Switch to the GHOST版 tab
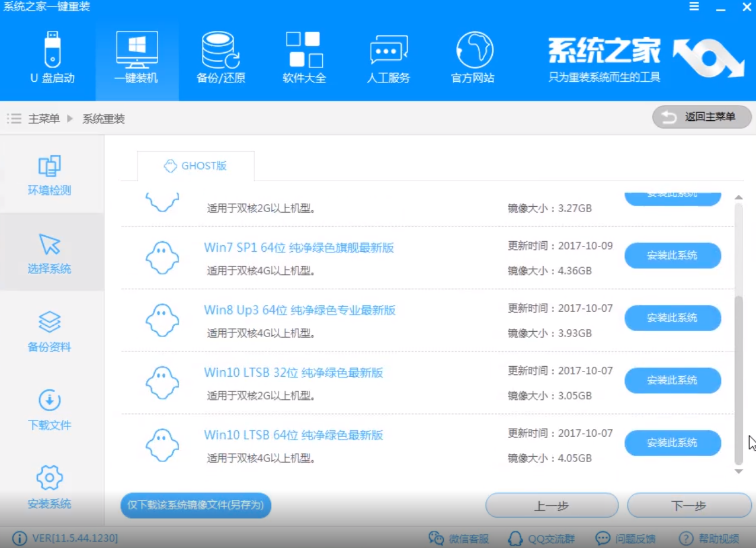 pyautogui.click(x=196, y=166)
